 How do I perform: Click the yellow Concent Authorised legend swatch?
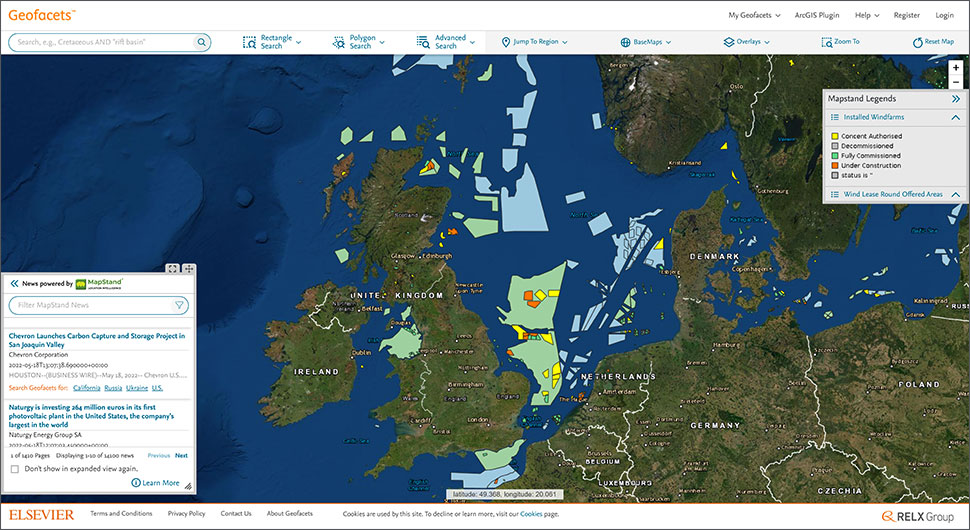[835, 136]
